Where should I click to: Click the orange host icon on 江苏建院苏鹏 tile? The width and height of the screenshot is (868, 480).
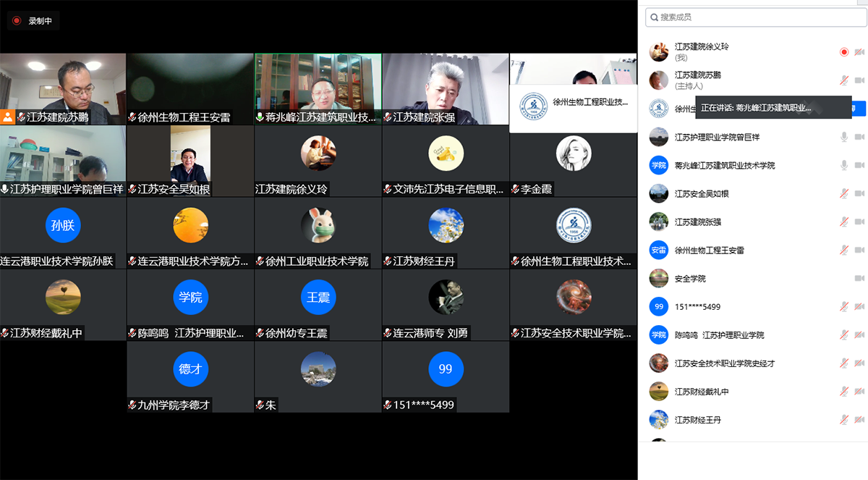(7, 117)
